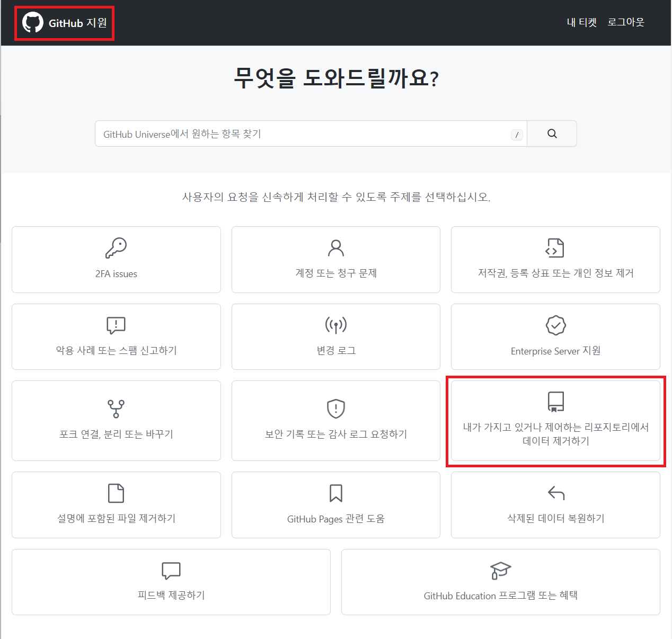Select 계정 또는 청구 문제 topic

[336, 260]
